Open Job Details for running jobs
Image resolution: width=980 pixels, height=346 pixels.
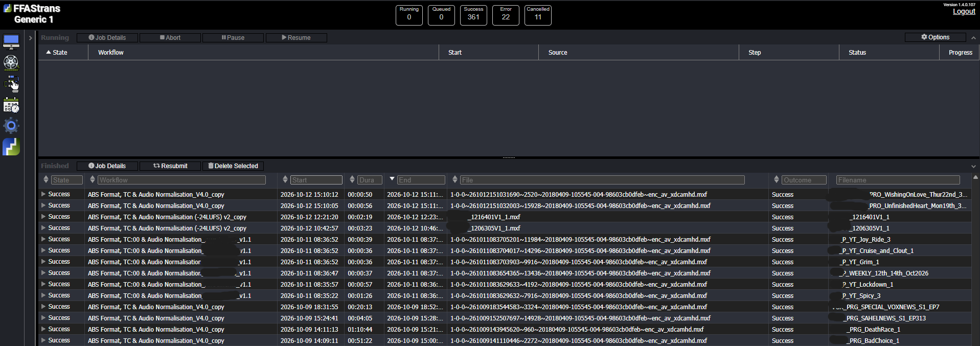point(107,38)
